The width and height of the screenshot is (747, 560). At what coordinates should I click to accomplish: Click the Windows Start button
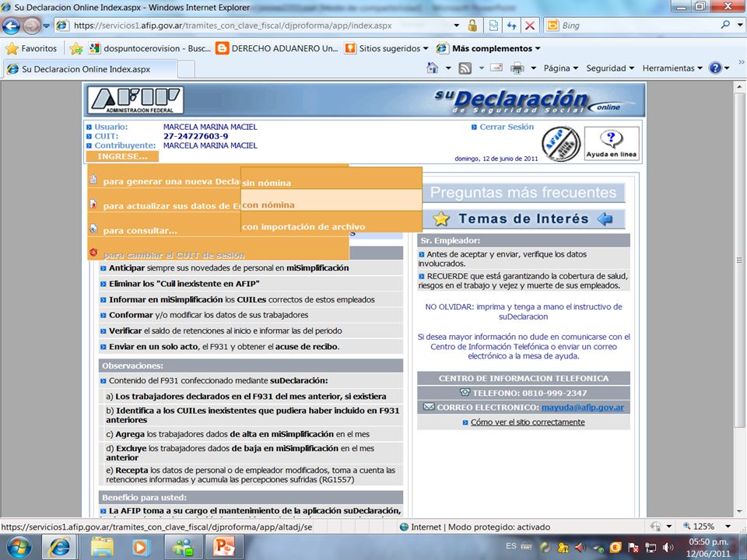click(19, 547)
